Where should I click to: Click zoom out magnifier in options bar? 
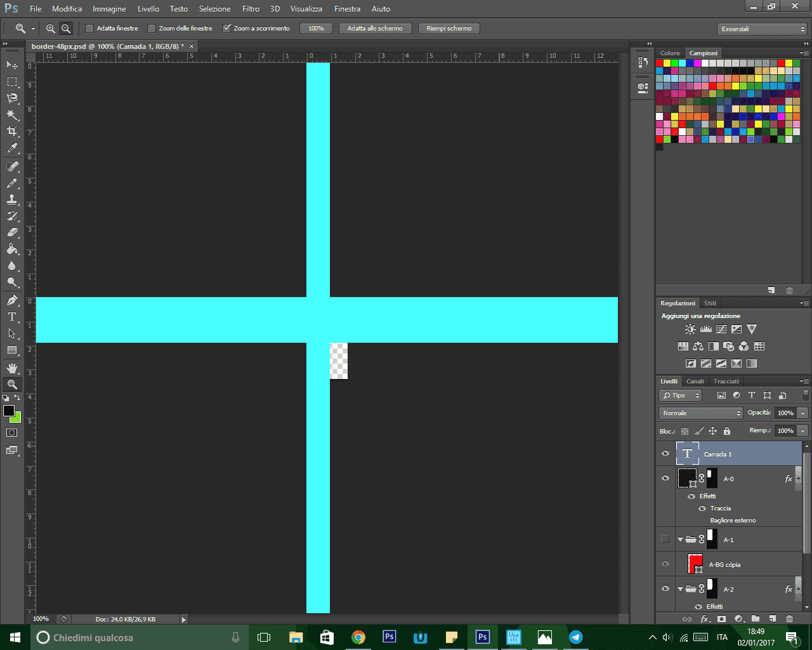point(66,29)
